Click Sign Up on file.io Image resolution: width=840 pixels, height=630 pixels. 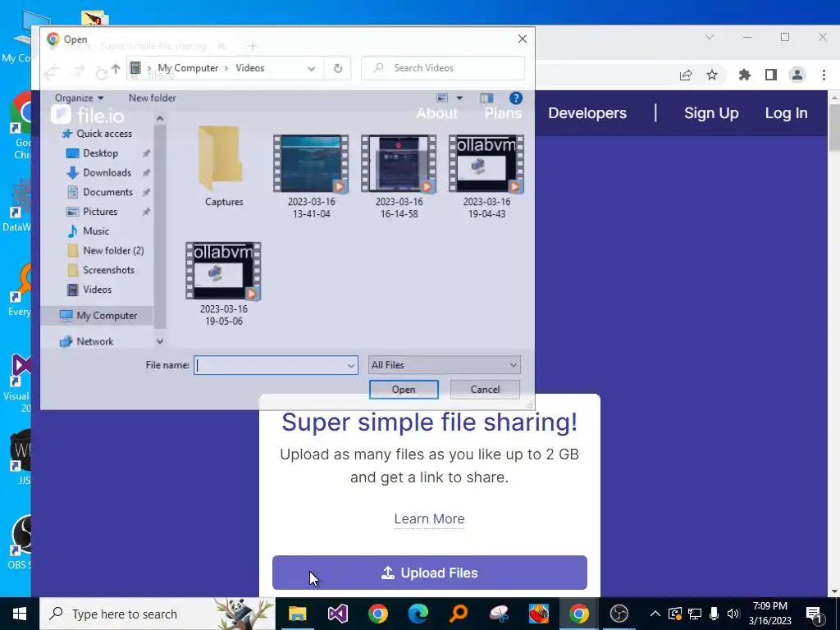711,113
